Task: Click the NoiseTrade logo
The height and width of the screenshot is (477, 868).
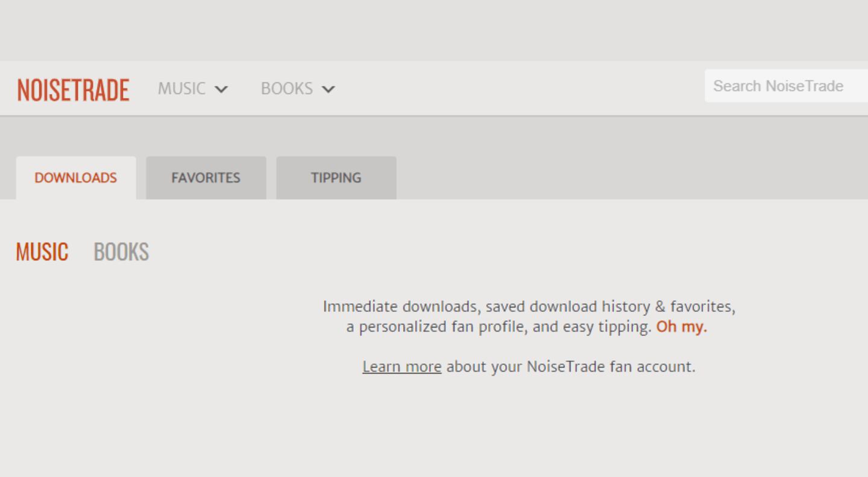Action: pos(73,89)
